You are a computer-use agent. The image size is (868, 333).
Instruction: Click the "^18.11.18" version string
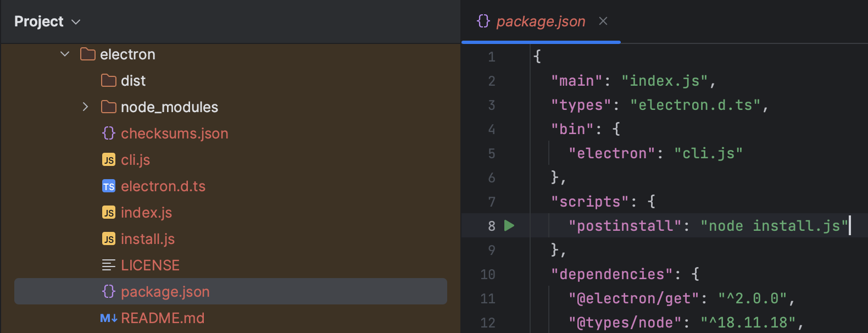tap(748, 323)
